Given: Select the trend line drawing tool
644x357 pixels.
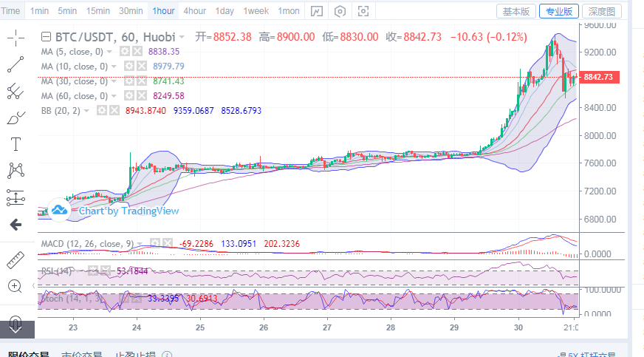Looking at the screenshot, I should click(x=16, y=64).
